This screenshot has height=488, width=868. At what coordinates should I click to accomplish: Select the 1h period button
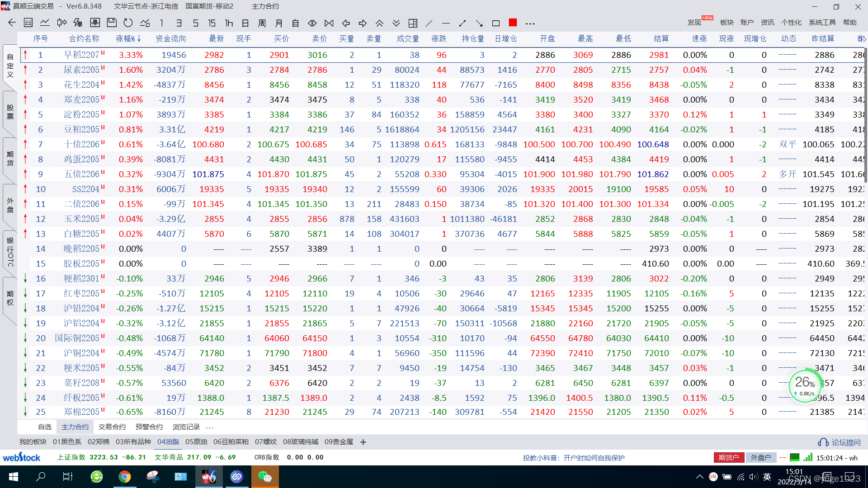coord(229,23)
